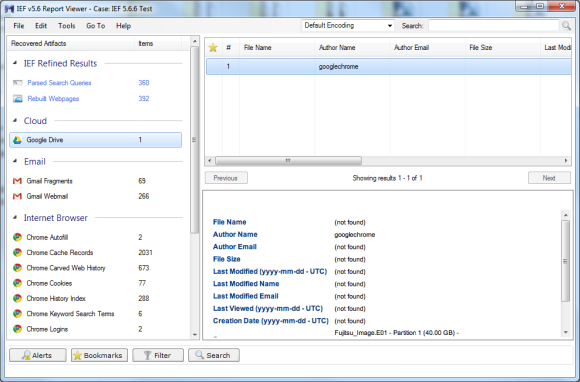Click the Parsed Search Queries icon
The width and height of the screenshot is (580, 382).
(x=17, y=82)
